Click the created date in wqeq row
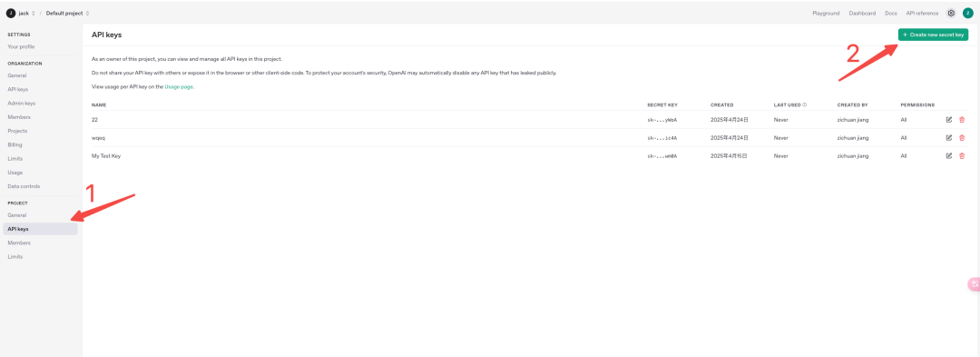980x357 pixels. pos(730,137)
